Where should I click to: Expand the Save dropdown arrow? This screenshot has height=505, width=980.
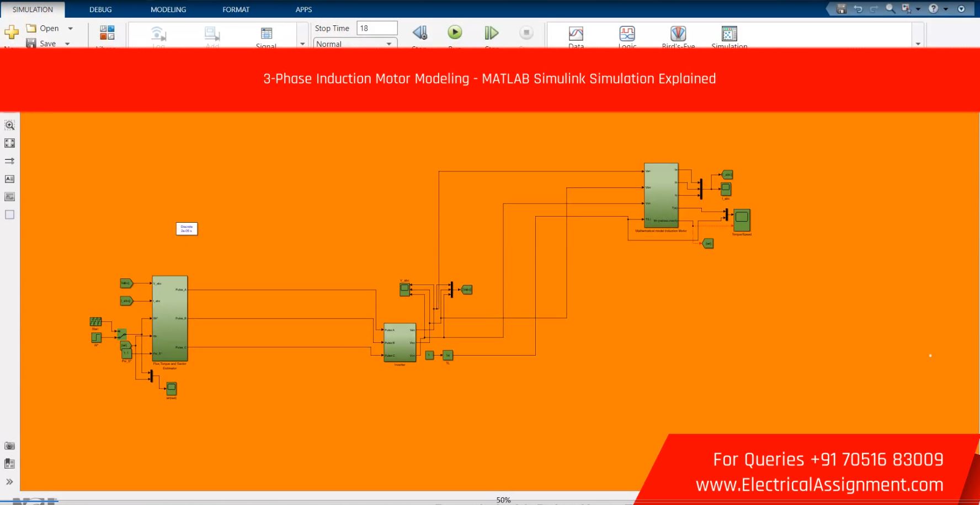point(67,44)
